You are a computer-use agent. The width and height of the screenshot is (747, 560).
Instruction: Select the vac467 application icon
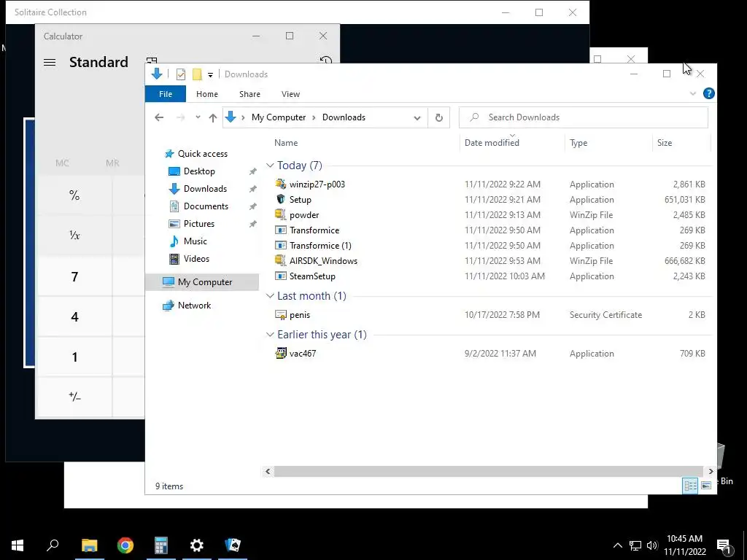[x=281, y=353]
